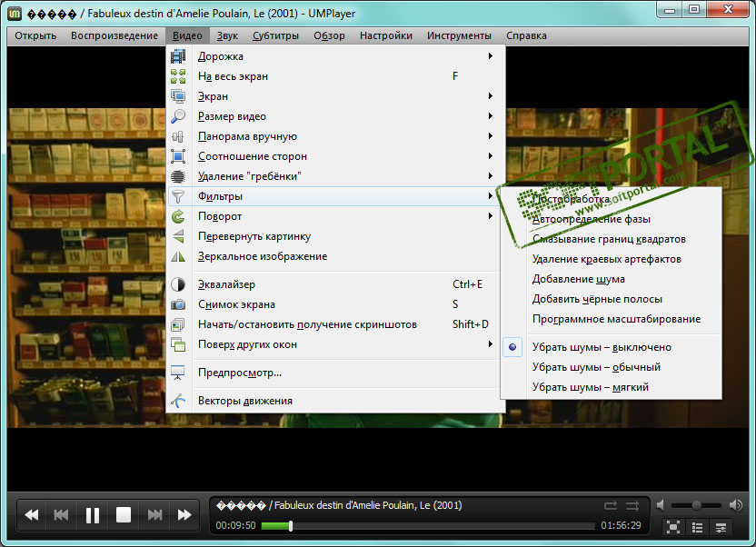Open the Обзор menu

(x=329, y=35)
